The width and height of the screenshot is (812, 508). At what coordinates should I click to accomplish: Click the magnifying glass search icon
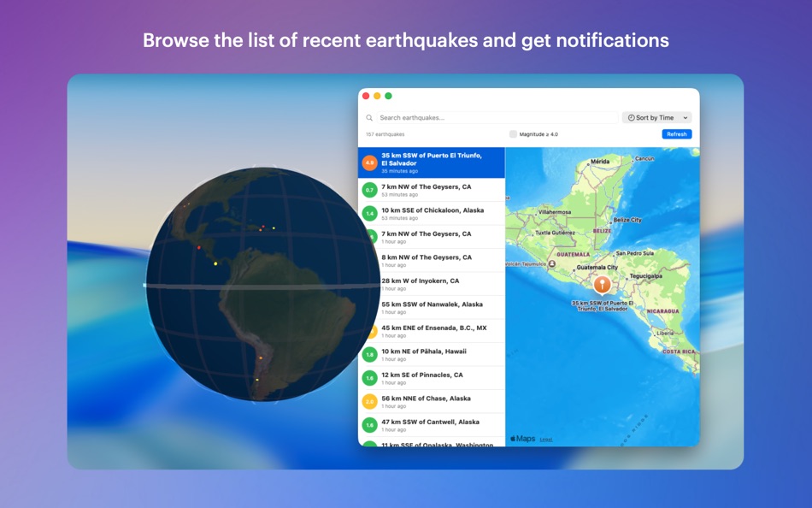(368, 117)
